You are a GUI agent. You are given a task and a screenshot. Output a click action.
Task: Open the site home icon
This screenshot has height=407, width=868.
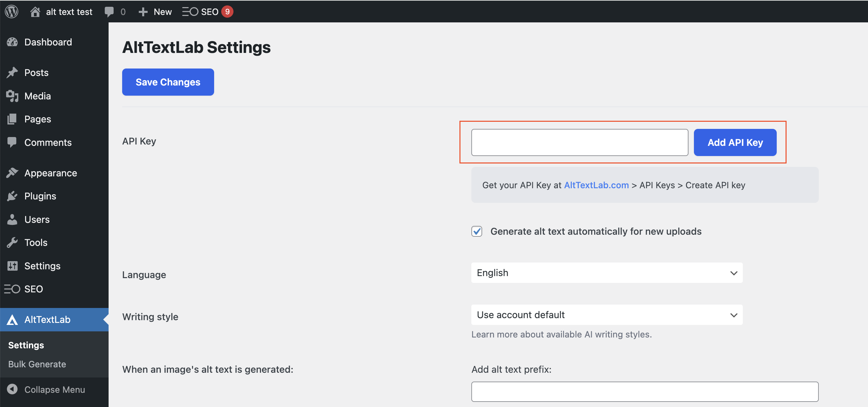(x=35, y=12)
